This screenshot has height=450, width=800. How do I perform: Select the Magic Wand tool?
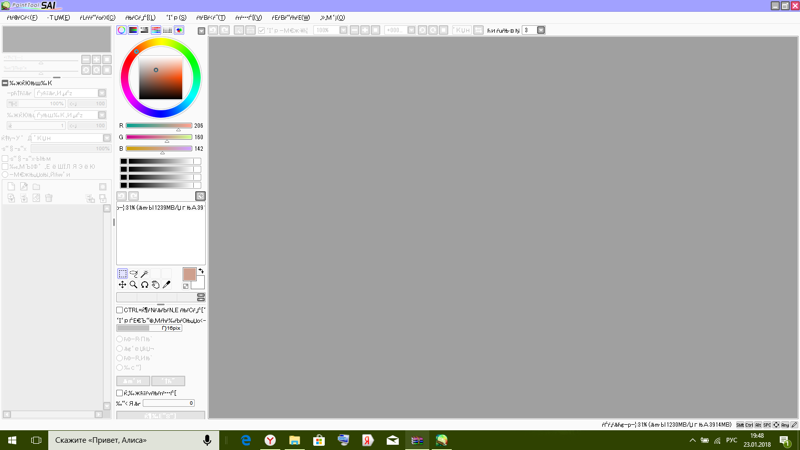(x=145, y=274)
